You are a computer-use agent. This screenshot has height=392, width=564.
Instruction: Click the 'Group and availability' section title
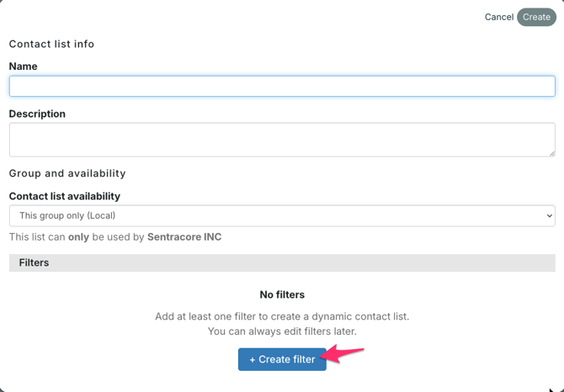pos(67,173)
